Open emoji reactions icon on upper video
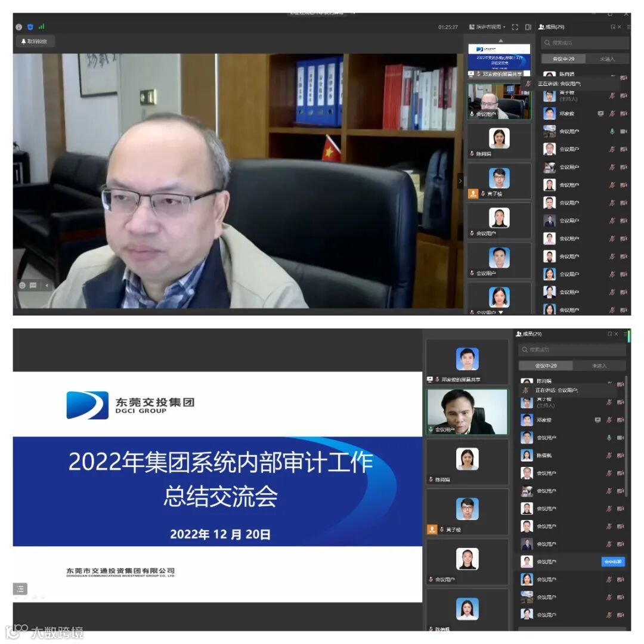The width and height of the screenshot is (644, 644). click(22, 285)
